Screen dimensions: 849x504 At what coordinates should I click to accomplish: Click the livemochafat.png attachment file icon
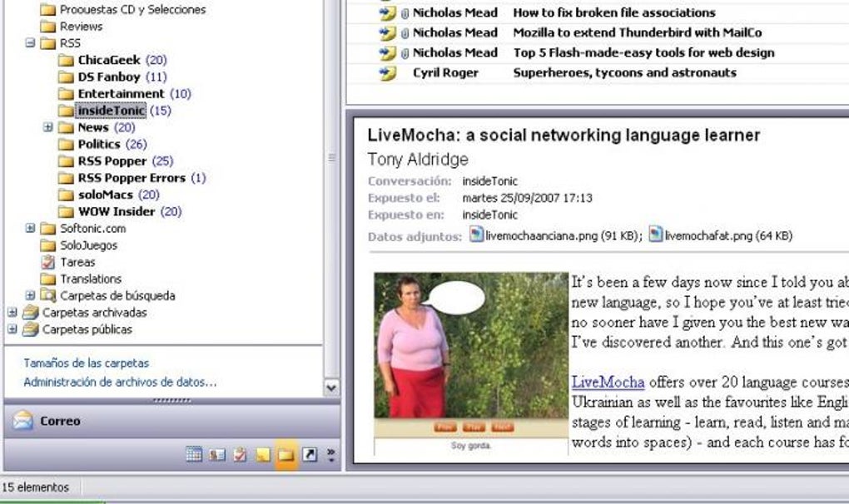click(x=655, y=235)
